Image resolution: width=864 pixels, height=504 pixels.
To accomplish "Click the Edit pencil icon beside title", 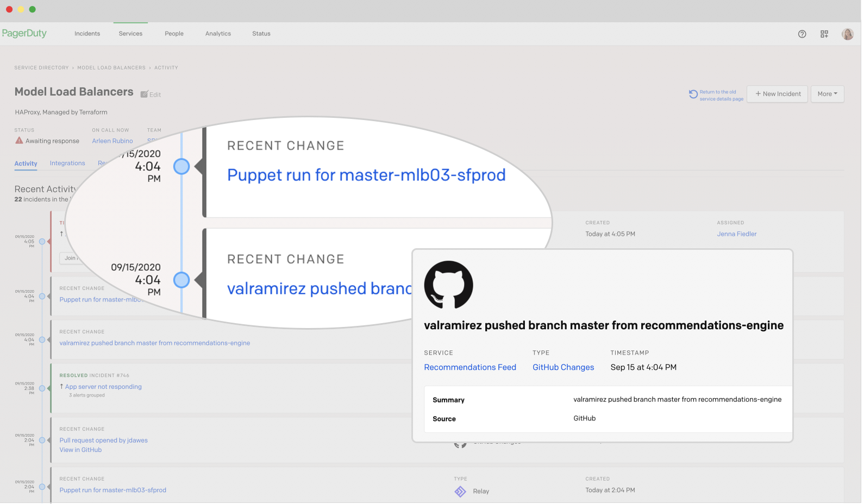I will click(x=145, y=94).
